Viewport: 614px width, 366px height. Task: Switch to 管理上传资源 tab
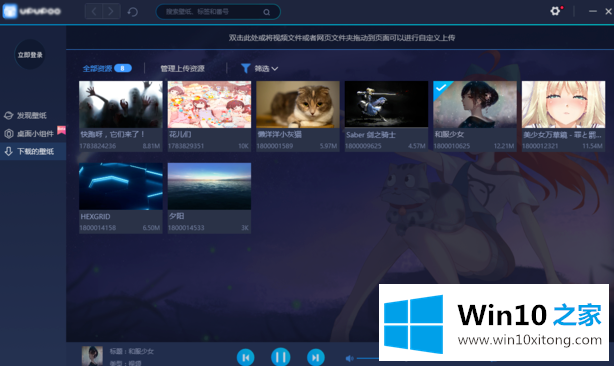[x=182, y=69]
